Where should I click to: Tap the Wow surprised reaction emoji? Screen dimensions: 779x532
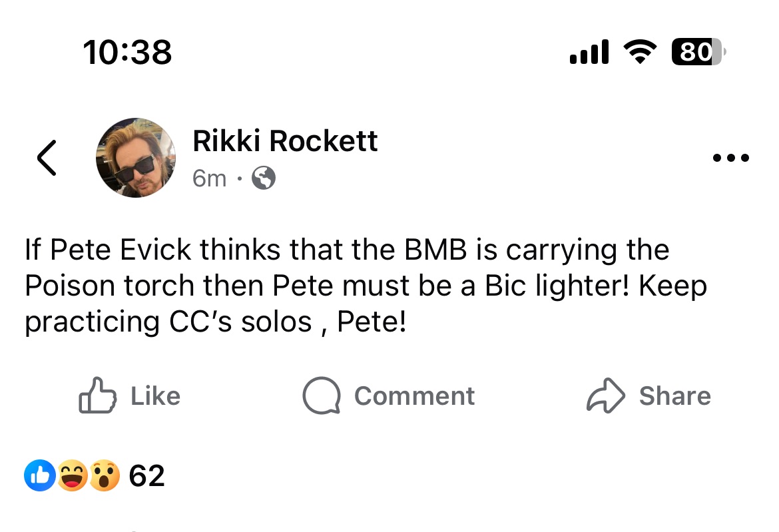coord(104,476)
